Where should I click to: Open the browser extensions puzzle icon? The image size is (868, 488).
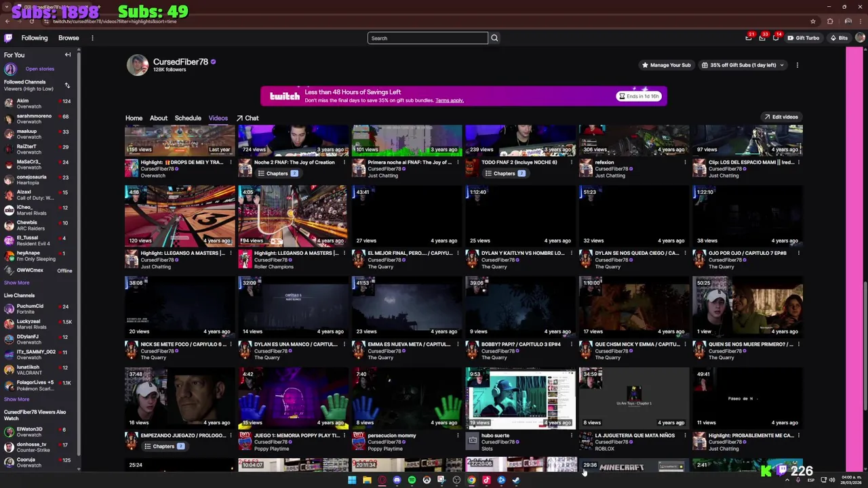[x=830, y=21]
